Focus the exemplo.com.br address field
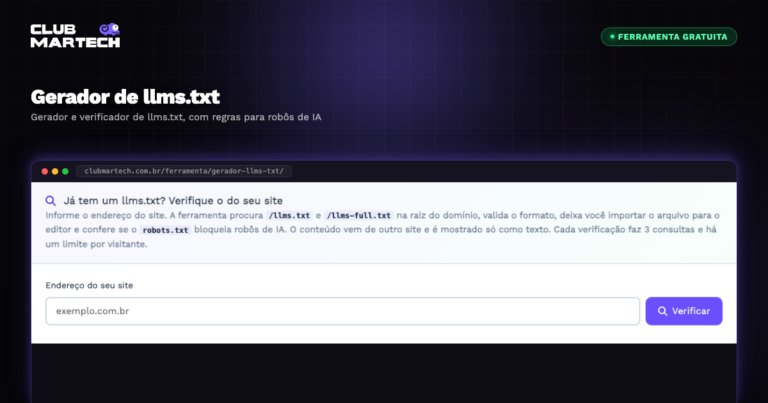 [x=342, y=311]
